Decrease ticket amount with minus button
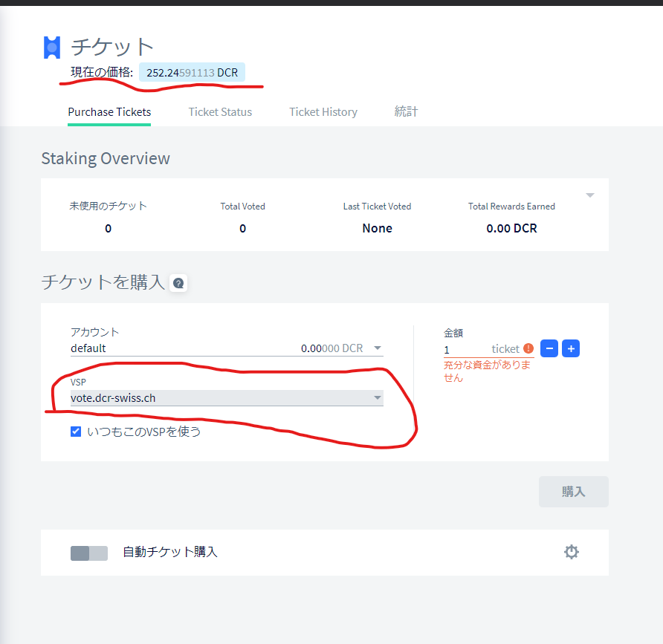This screenshot has height=644, width=663. point(549,348)
